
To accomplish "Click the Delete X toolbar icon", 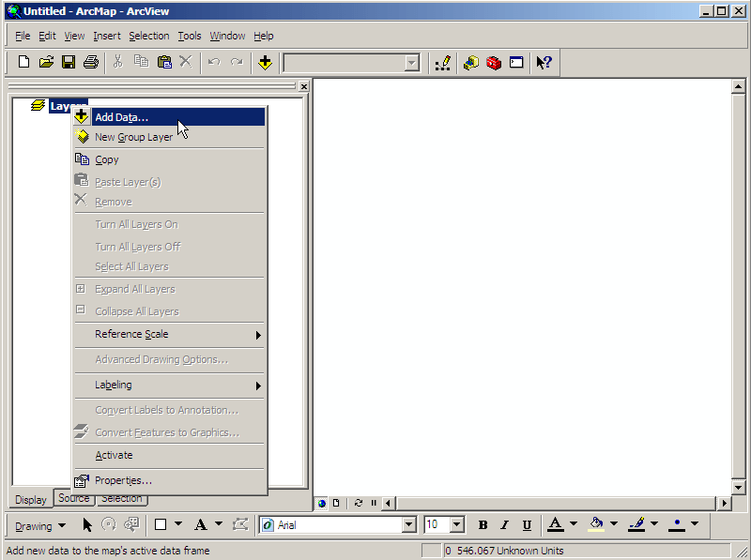I will tap(186, 62).
